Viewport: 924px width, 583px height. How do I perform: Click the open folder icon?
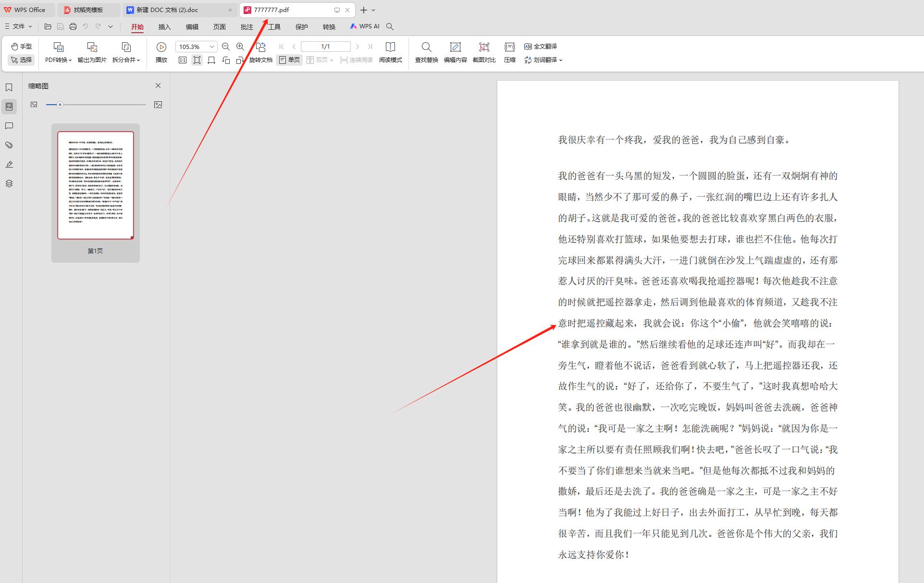click(48, 26)
